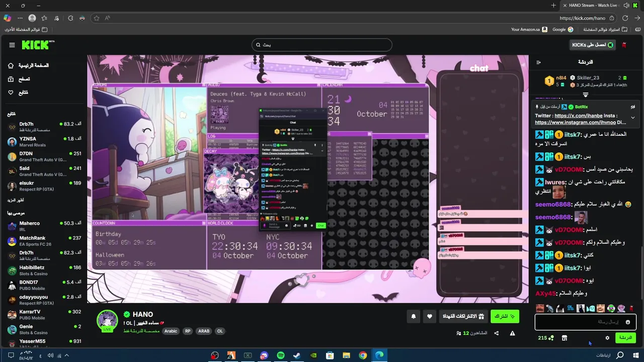Open the Edge profile avatar
The height and width of the screenshot is (362, 644).
(x=32, y=18)
